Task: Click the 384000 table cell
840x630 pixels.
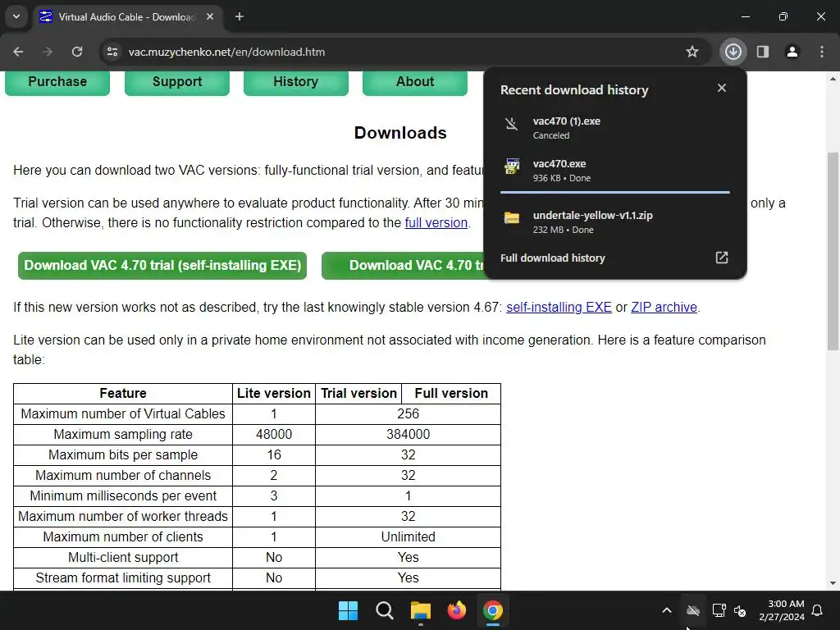Action: [x=409, y=435]
